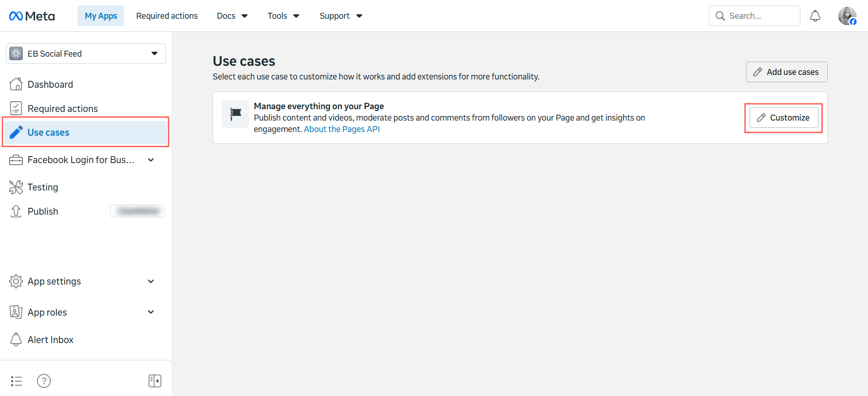Click the App settings gear icon

pos(16,281)
